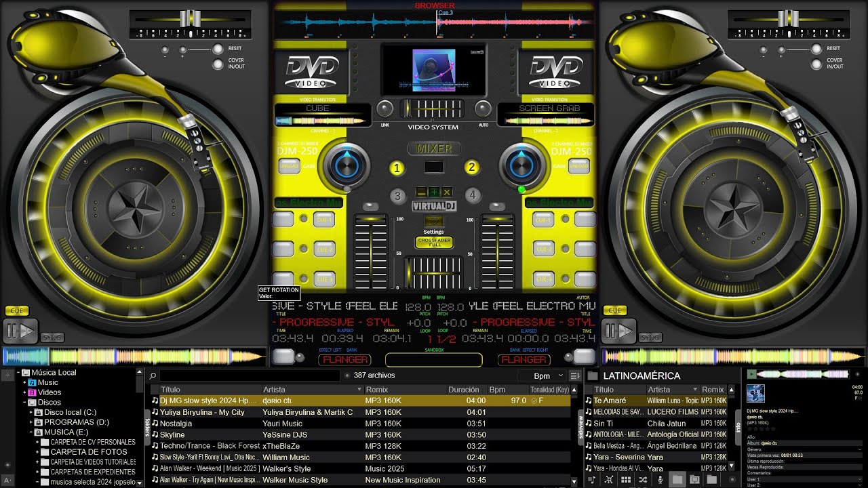Screen dimensions: 868x488
Task: Click the video crossfader in VIDEO SYSTEM
Action: pyautogui.click(x=432, y=109)
